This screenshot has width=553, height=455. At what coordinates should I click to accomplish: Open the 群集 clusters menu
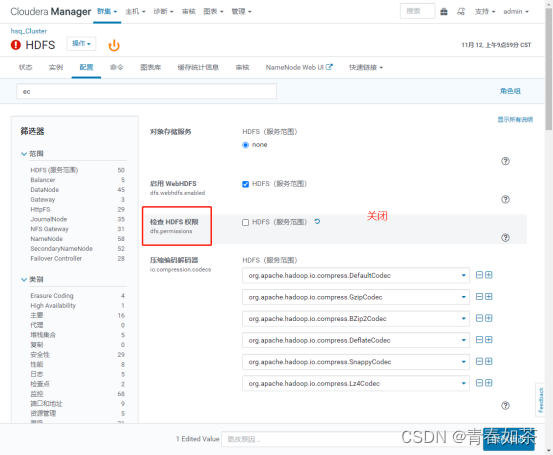coord(107,12)
